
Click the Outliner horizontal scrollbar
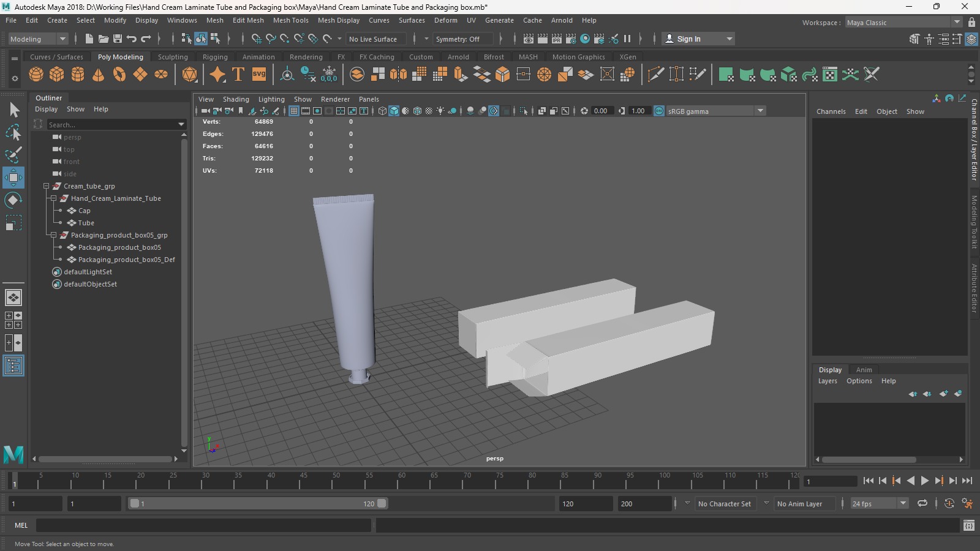(105, 459)
